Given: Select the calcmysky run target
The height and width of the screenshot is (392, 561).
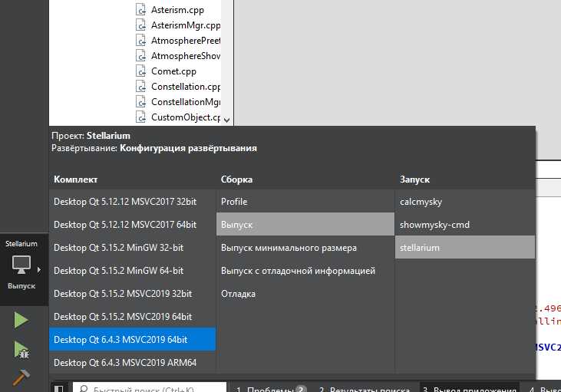Looking at the screenshot, I should pos(465,202).
